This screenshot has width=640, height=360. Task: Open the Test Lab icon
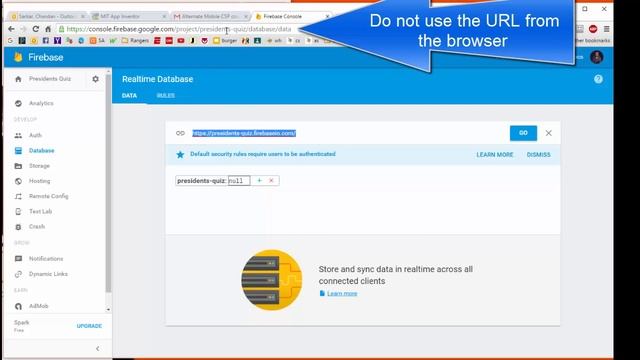point(18,211)
